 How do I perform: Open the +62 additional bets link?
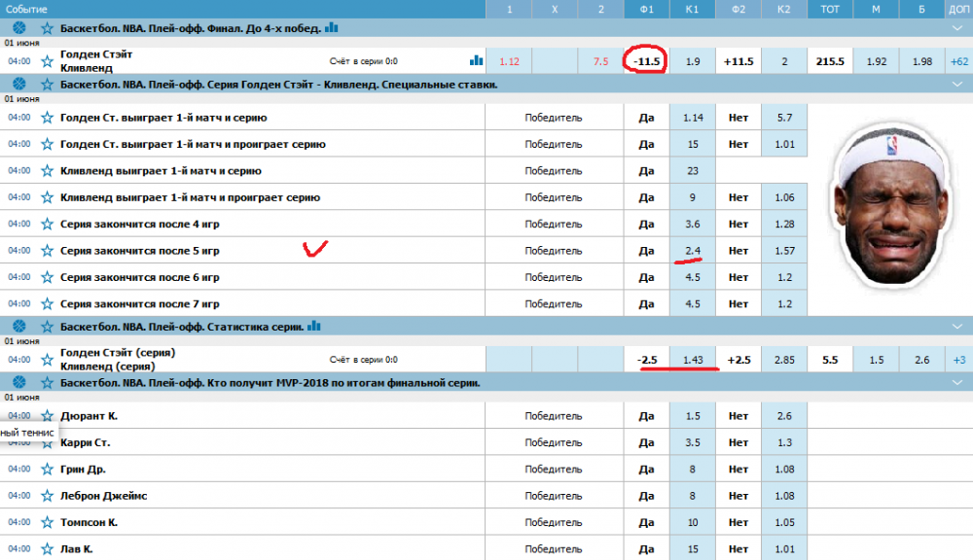958,61
